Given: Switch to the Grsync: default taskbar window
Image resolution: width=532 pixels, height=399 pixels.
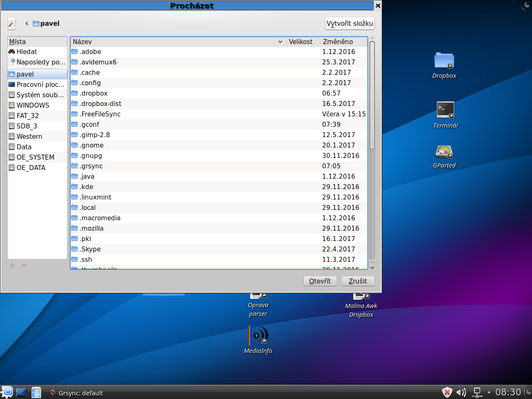Looking at the screenshot, I should (x=76, y=393).
